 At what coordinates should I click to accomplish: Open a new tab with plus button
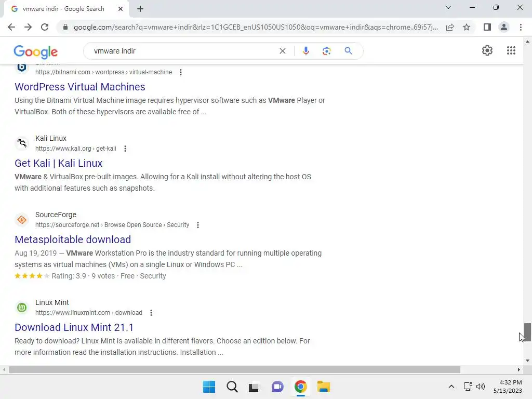140,9
